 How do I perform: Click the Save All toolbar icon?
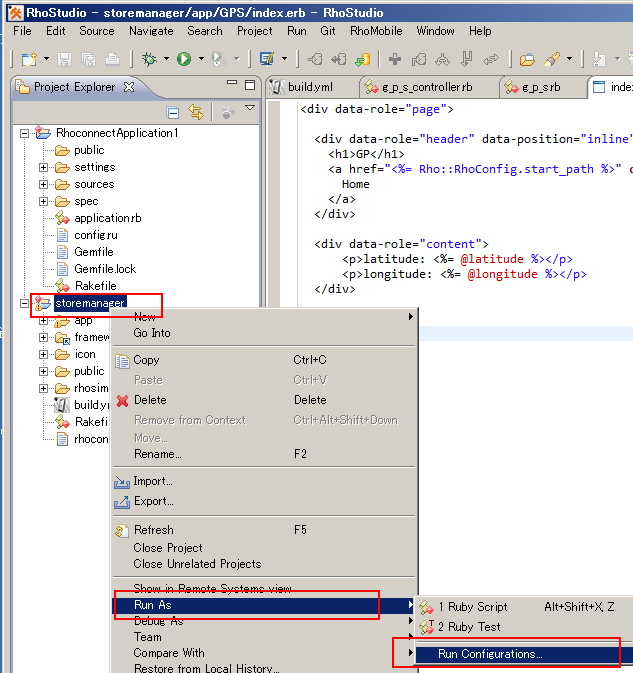tap(88, 59)
